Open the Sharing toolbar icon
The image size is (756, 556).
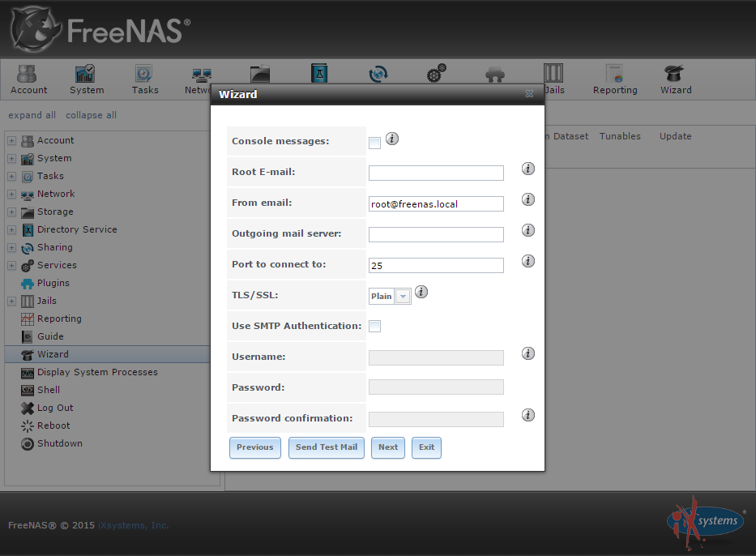coord(378,74)
